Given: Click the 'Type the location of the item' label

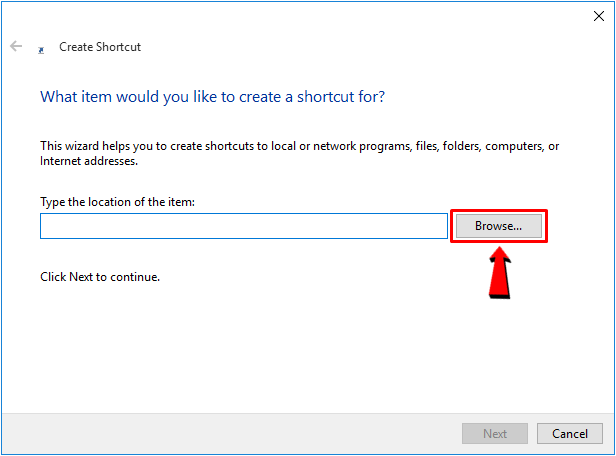Looking at the screenshot, I should click(117, 202).
